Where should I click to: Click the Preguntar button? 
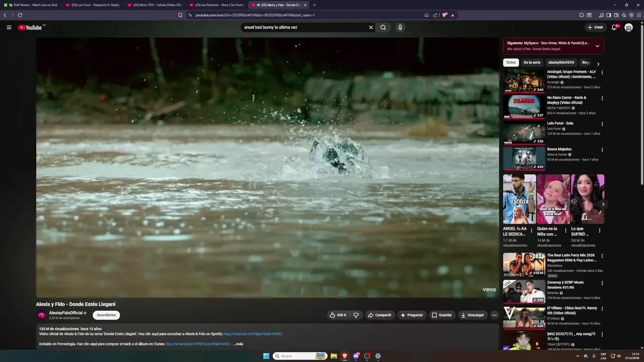[x=412, y=315]
